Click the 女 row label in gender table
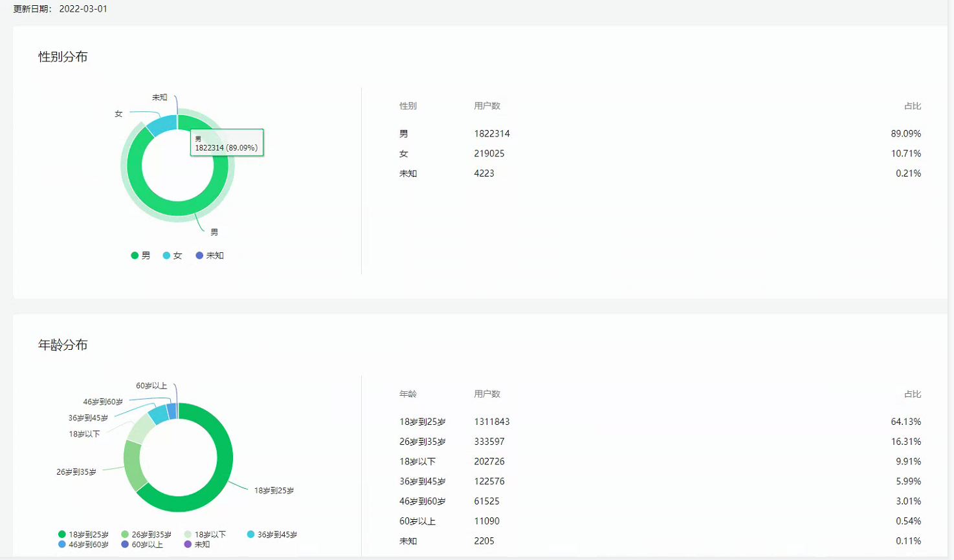 point(404,154)
